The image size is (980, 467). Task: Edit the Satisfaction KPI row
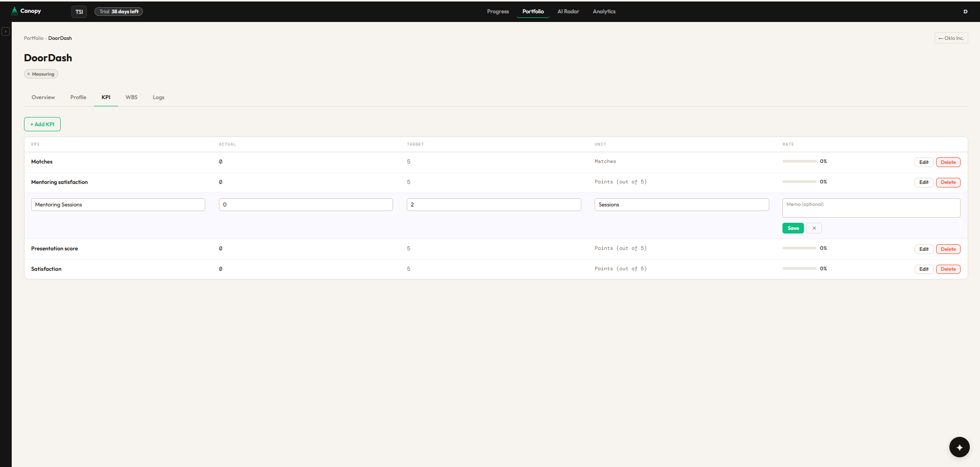click(924, 269)
